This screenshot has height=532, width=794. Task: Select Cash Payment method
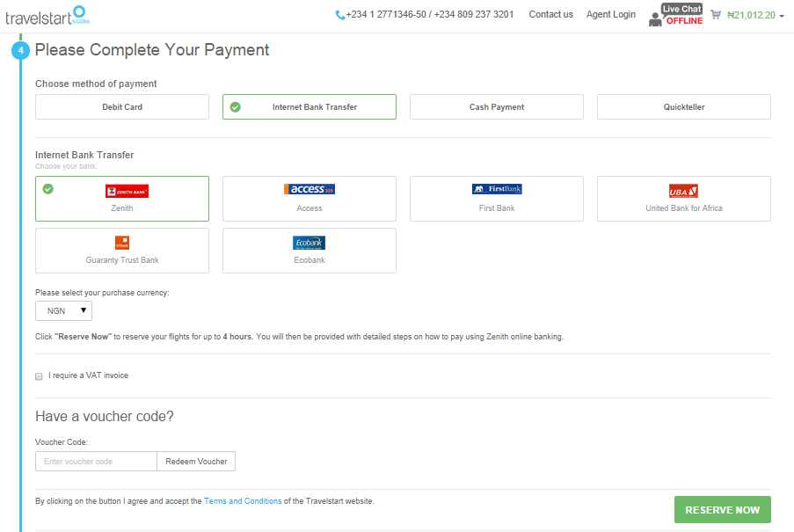click(497, 106)
